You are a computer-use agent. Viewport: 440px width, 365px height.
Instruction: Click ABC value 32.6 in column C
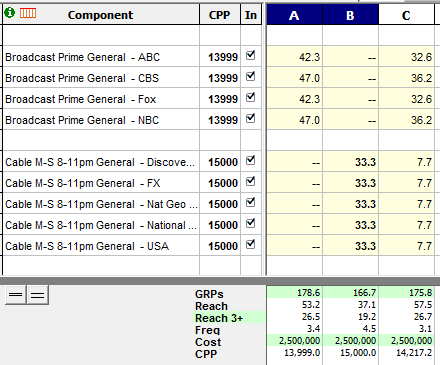pyautogui.click(x=406, y=57)
